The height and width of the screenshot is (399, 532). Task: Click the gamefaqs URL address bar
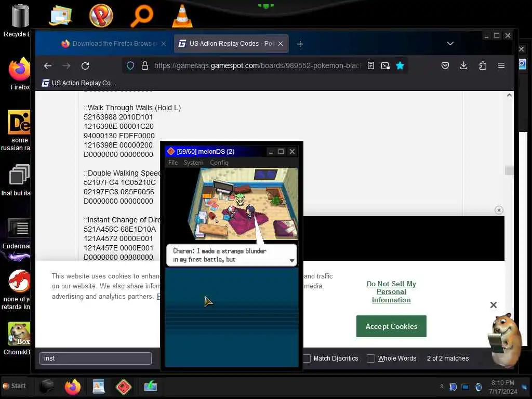click(257, 65)
